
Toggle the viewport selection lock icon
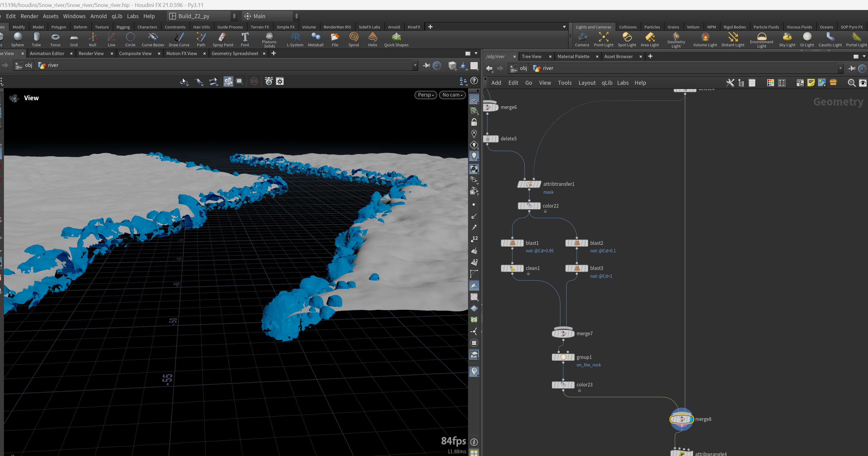[x=474, y=122]
